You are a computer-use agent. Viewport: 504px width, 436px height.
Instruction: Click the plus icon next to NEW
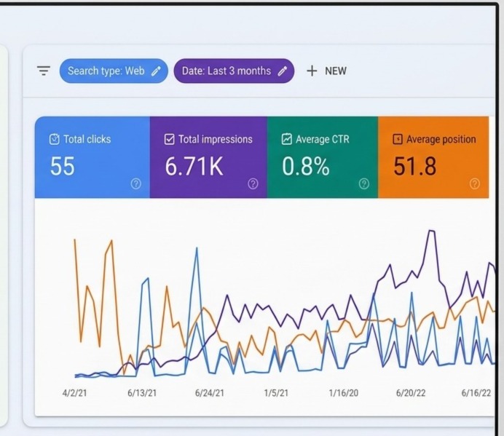click(x=312, y=71)
